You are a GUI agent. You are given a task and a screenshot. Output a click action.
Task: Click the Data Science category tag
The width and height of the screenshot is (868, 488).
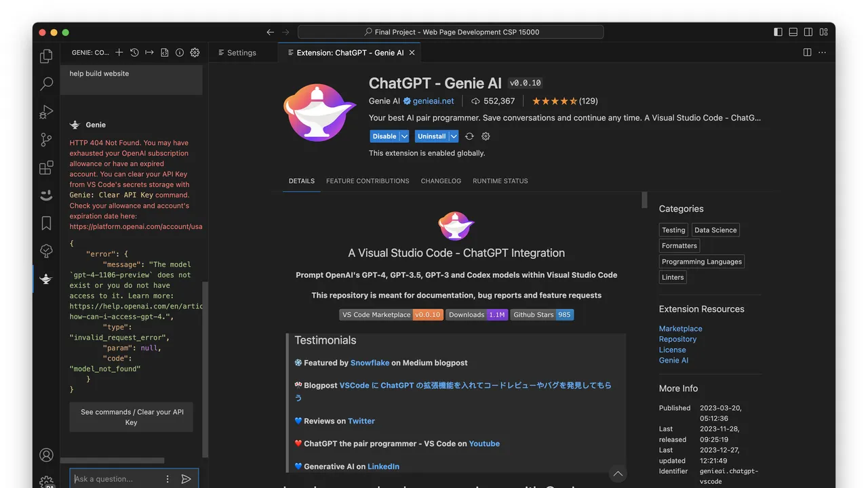pos(715,230)
